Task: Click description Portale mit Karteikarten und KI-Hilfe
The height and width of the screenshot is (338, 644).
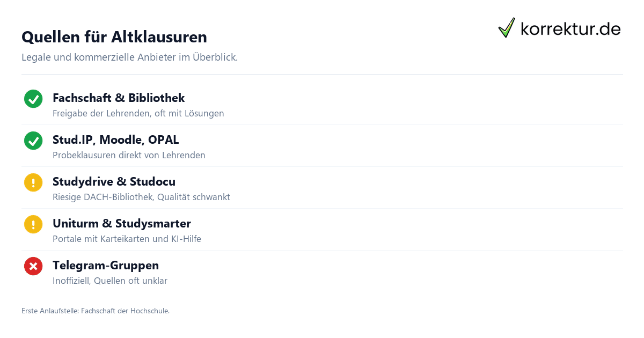Action: click(x=127, y=239)
